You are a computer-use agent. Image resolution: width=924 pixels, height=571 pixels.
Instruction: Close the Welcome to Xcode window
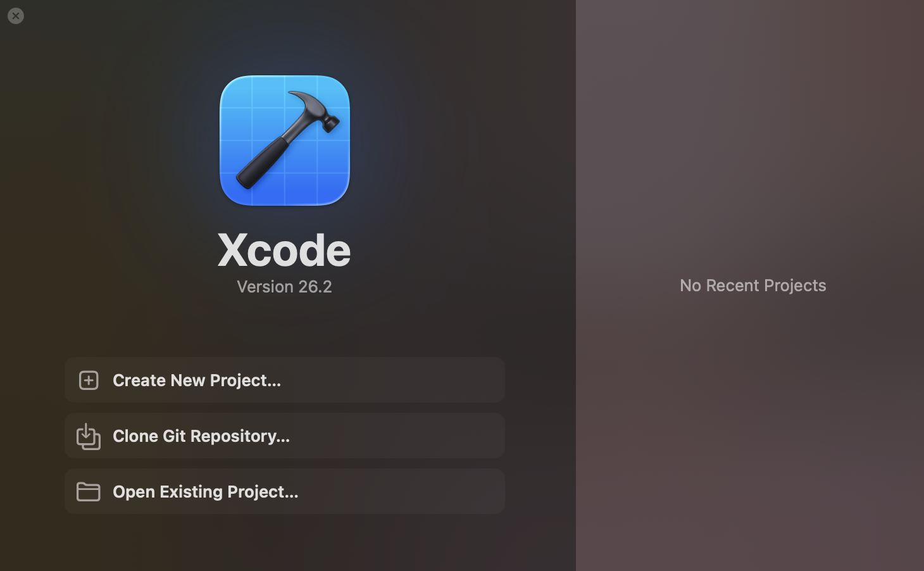click(x=16, y=16)
